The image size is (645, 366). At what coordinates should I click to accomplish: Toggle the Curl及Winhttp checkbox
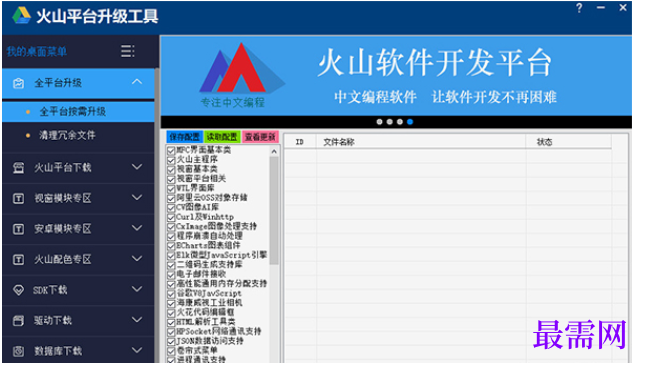(x=171, y=217)
